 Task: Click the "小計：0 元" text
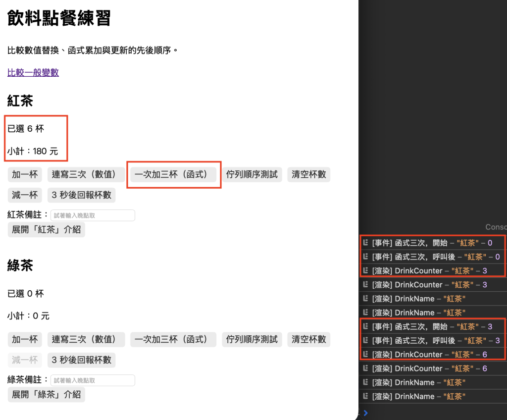(28, 316)
